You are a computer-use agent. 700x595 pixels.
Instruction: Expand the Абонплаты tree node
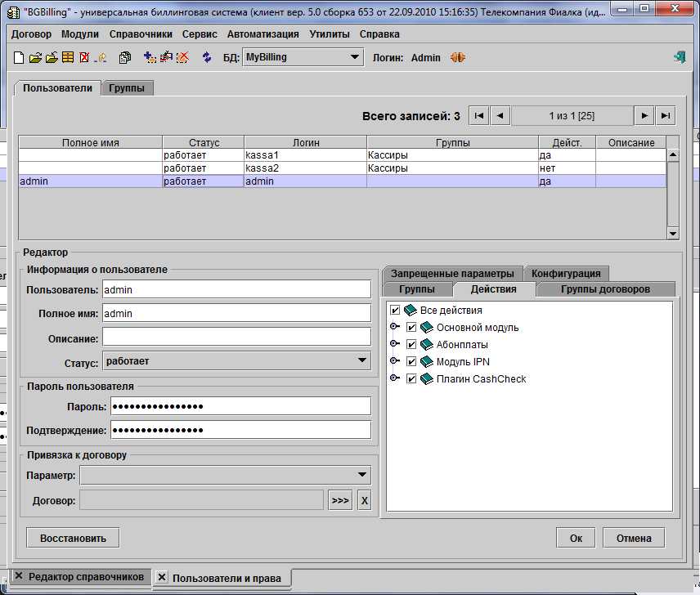[394, 343]
